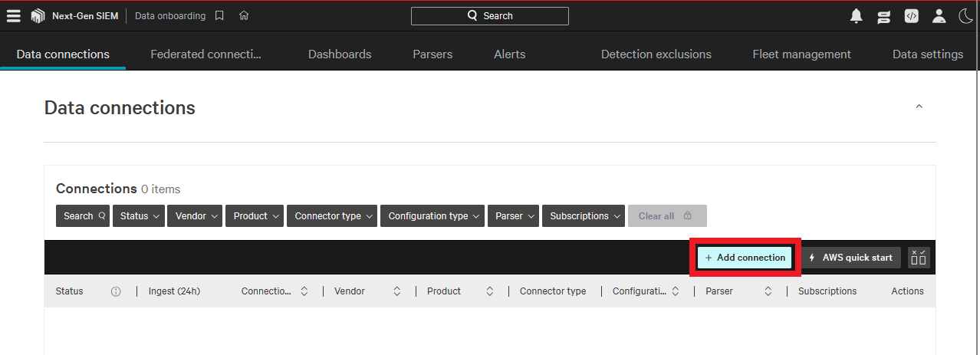980x355 pixels.
Task: Click the Ingest (24h) column header
Action: click(x=174, y=291)
